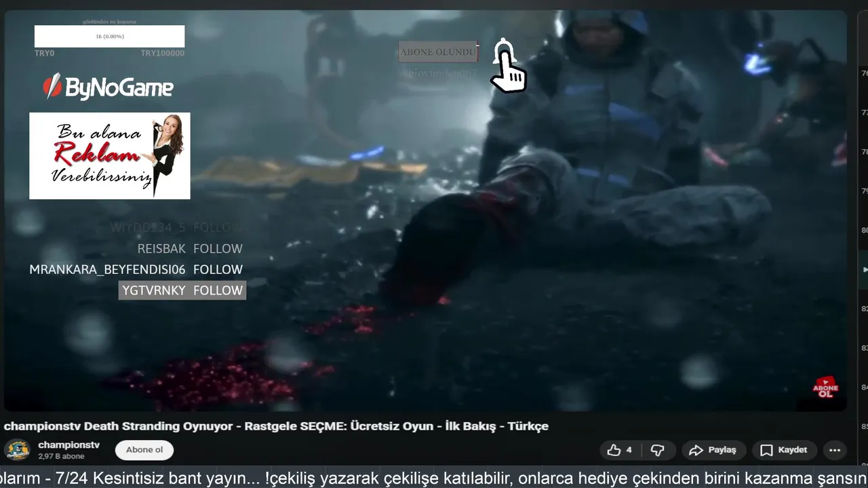Open the championstv channel name link
868x488 pixels.
(x=68, y=445)
